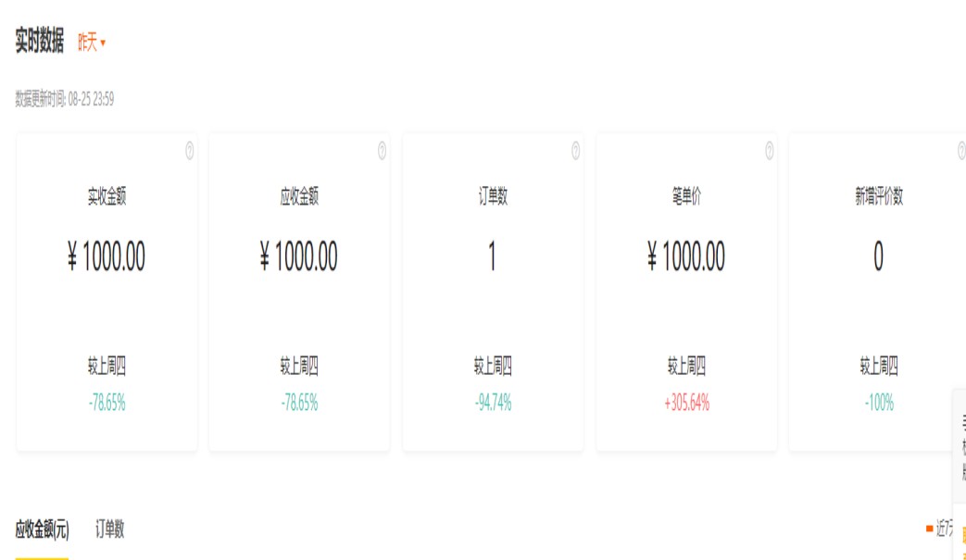
Task: Click help icon on 实收金额 card
Action: 190,151
